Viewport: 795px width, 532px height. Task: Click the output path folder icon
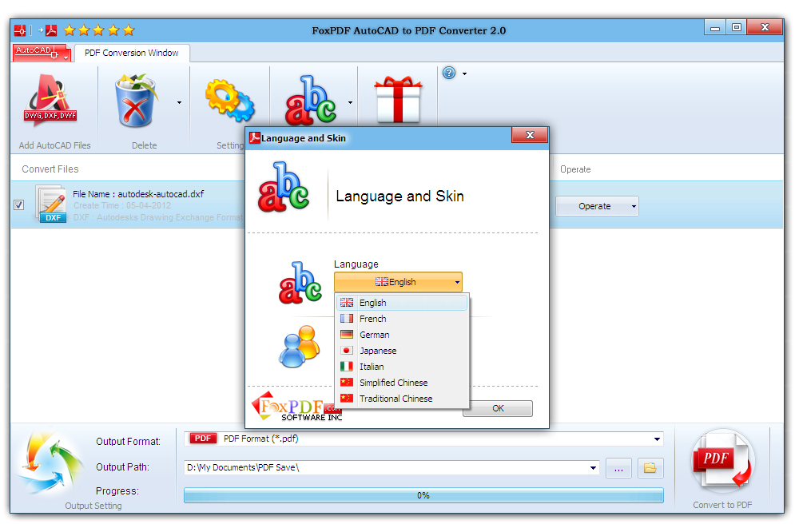point(650,467)
